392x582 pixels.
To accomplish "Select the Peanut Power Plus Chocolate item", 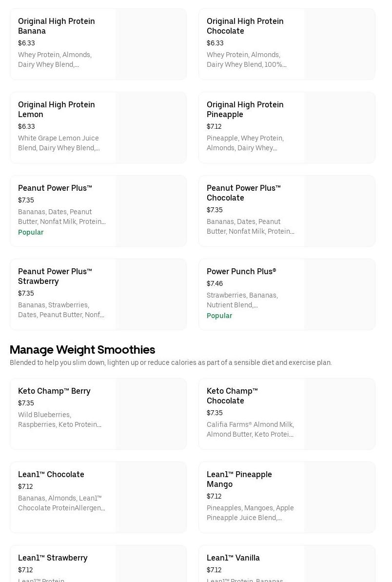I will 243,193.
